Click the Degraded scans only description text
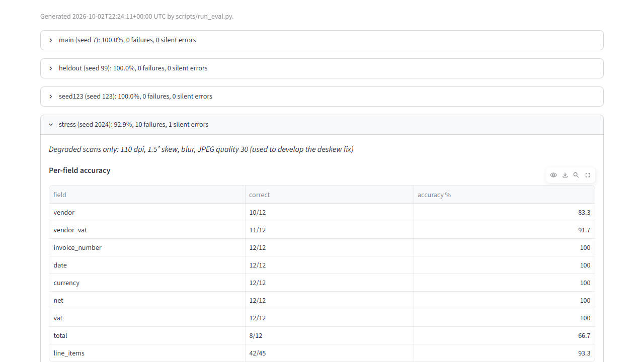The width and height of the screenshot is (644, 362). [x=201, y=149]
